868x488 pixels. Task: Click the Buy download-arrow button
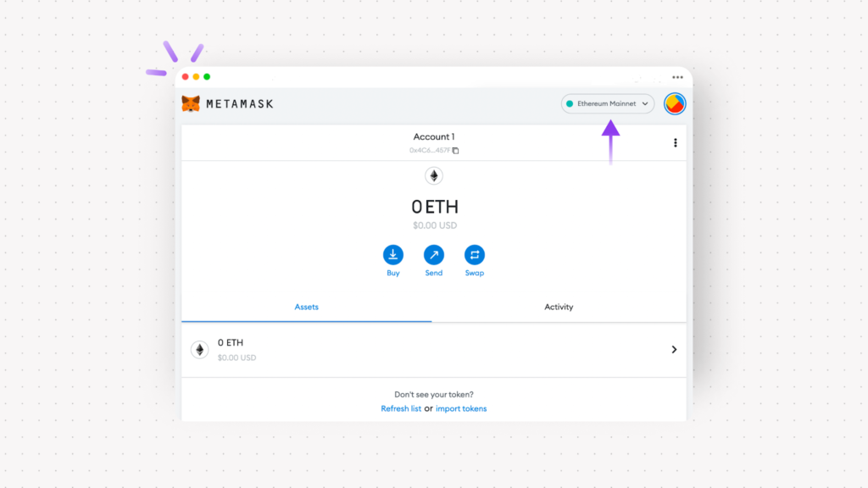pyautogui.click(x=393, y=254)
